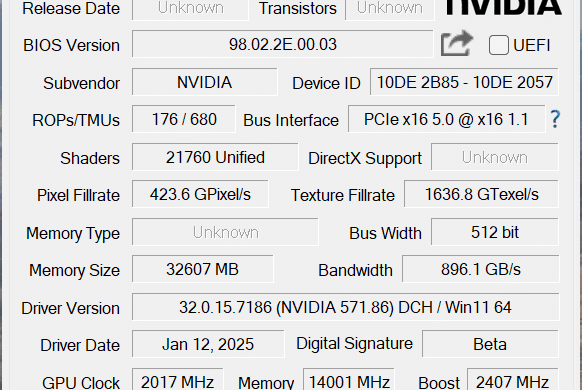The height and width of the screenshot is (390, 582).
Task: Click the Bandwidth 896.1 GB/s field
Action: coord(480,269)
